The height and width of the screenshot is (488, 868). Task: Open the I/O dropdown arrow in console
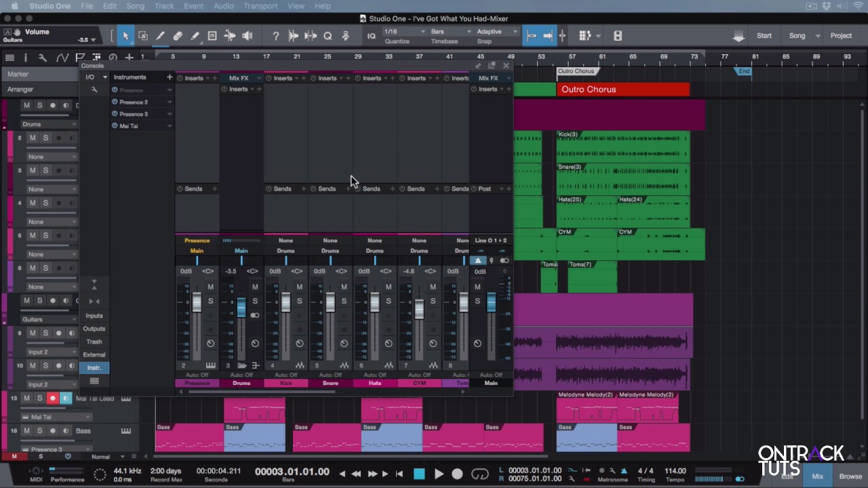coord(104,77)
